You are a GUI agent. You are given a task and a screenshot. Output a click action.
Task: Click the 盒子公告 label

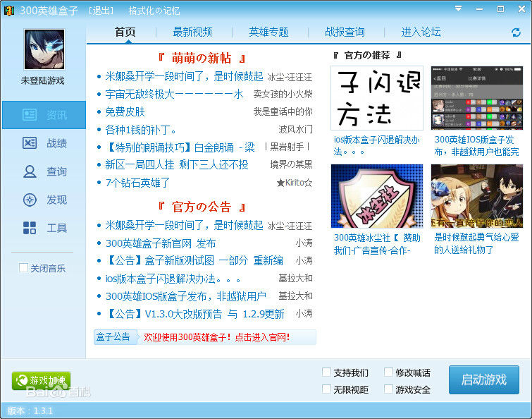point(113,337)
